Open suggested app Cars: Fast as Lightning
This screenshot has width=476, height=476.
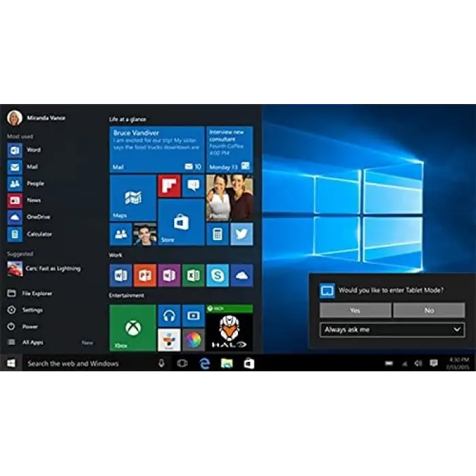(44, 269)
